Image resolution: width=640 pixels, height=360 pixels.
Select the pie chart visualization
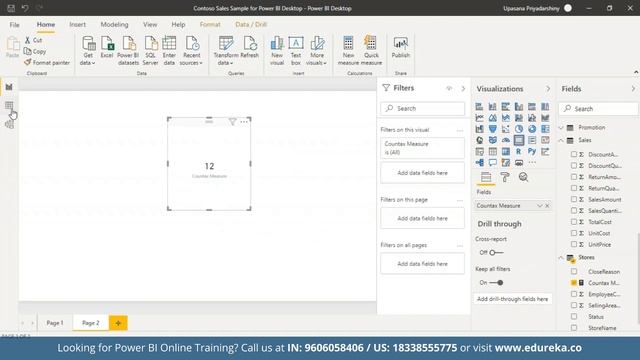[519, 129]
